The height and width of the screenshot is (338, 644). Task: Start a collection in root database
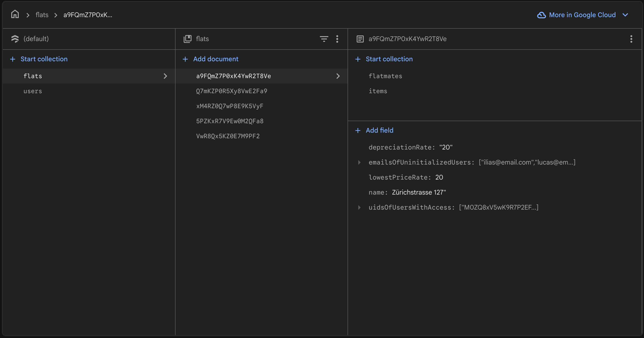pyautogui.click(x=44, y=59)
